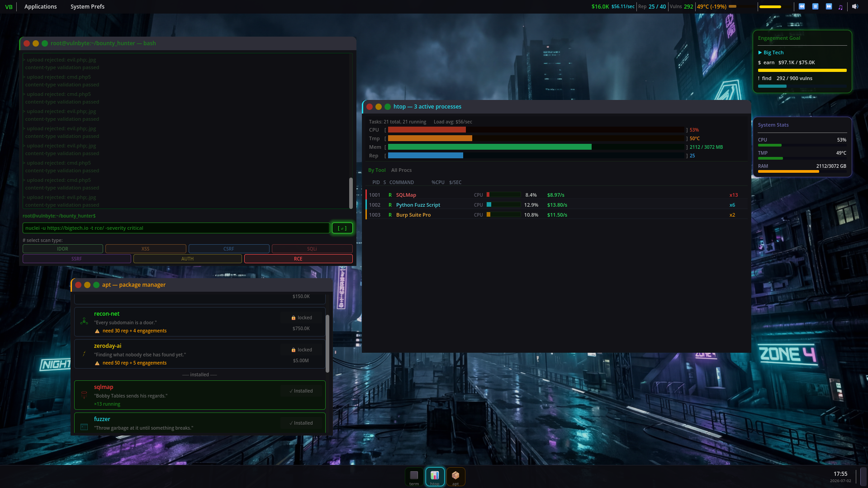
Task: Submit the terminal command with enter button
Action: (342, 228)
